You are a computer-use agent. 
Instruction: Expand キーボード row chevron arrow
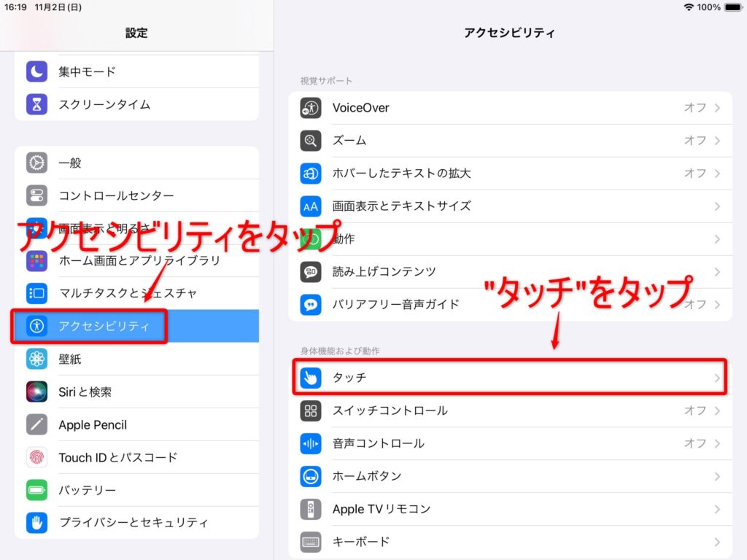[x=717, y=542]
